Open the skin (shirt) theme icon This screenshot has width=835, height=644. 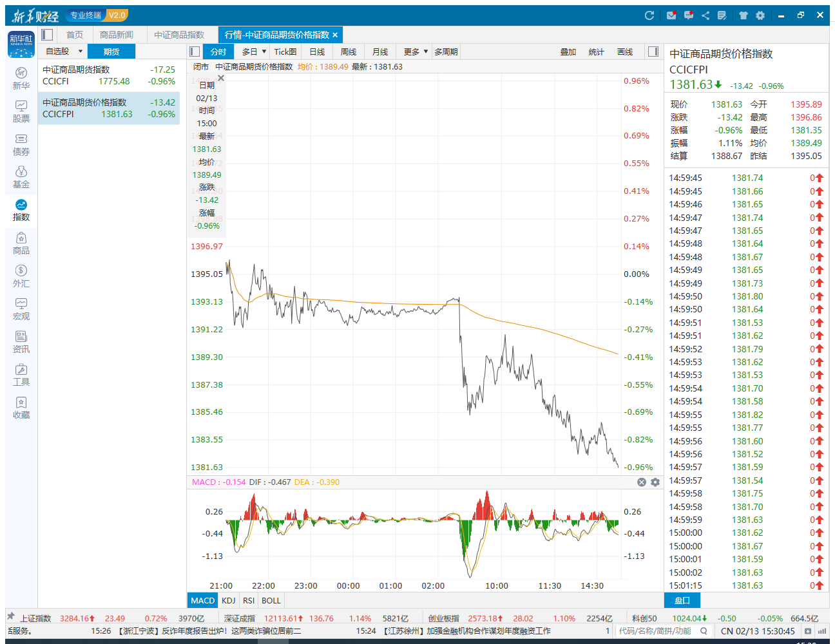pyautogui.click(x=744, y=15)
